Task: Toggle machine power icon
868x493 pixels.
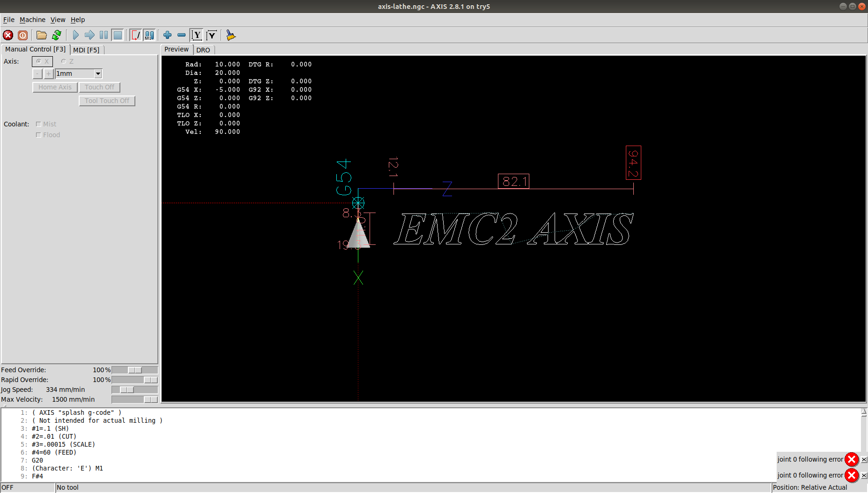Action: [22, 35]
